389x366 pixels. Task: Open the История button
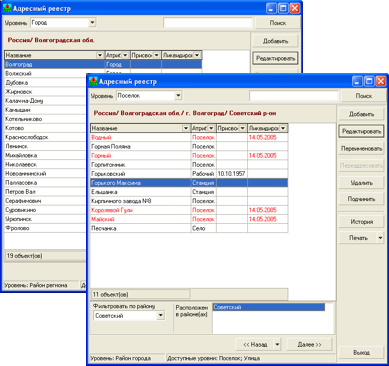(361, 222)
